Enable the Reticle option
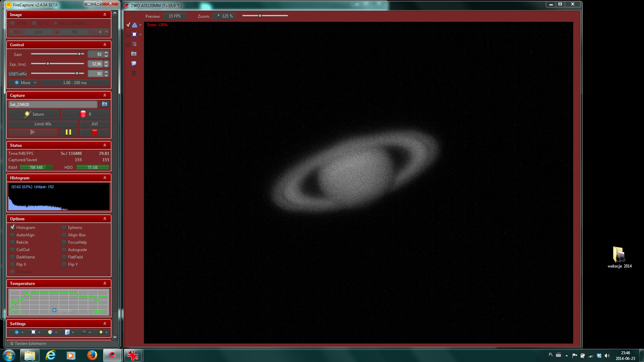This screenshot has width=644, height=362. coord(12,242)
